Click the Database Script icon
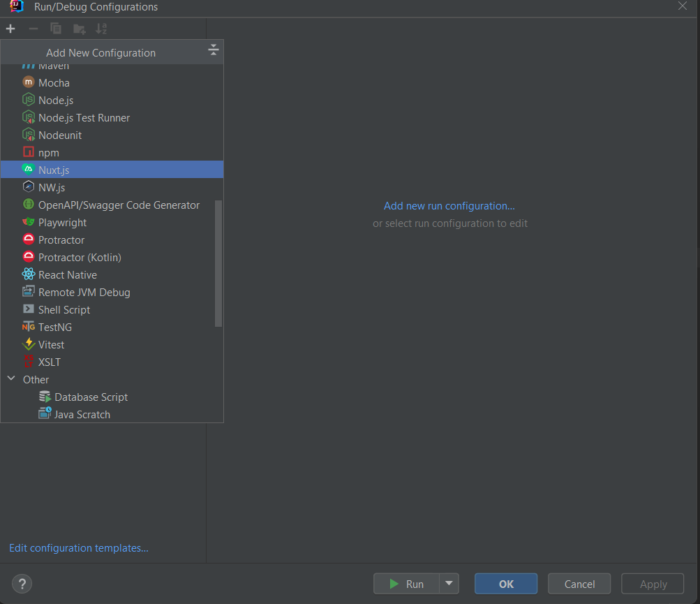Screen dimensions: 700x604 click(45, 396)
